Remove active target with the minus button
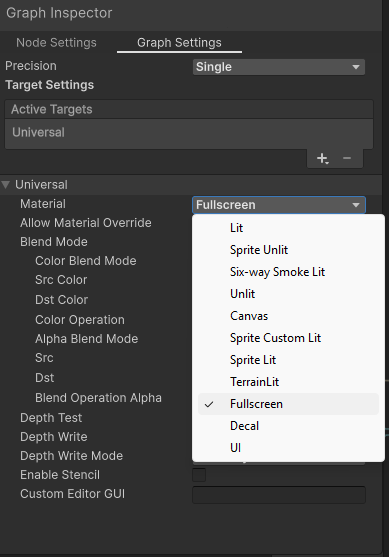Viewport: 389px width, 557px height. click(x=347, y=158)
